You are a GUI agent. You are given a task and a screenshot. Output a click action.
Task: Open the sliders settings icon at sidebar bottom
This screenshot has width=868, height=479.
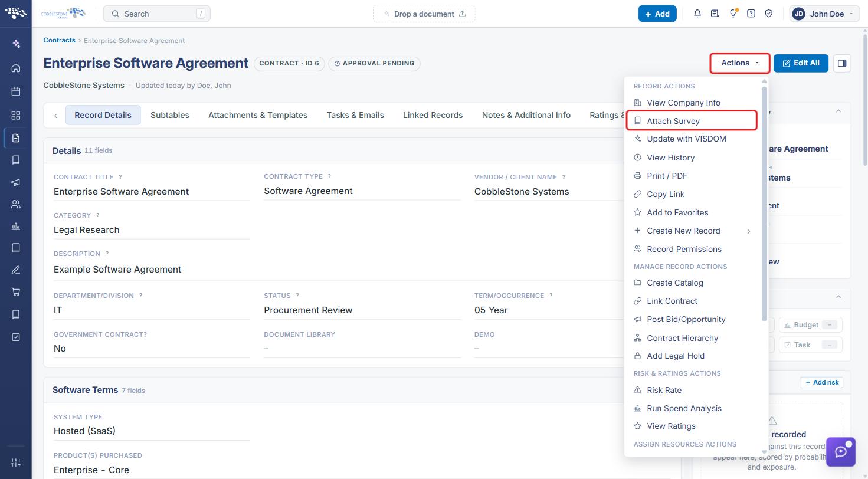pos(16,462)
